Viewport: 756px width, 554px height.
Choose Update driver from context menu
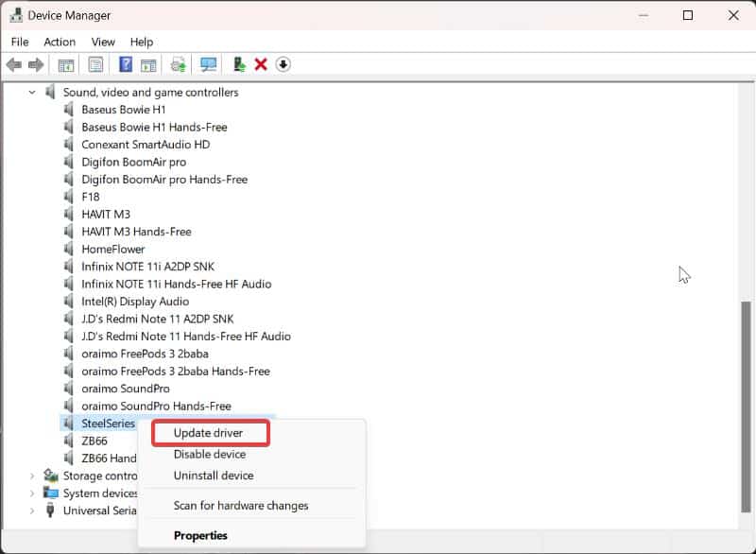210,433
